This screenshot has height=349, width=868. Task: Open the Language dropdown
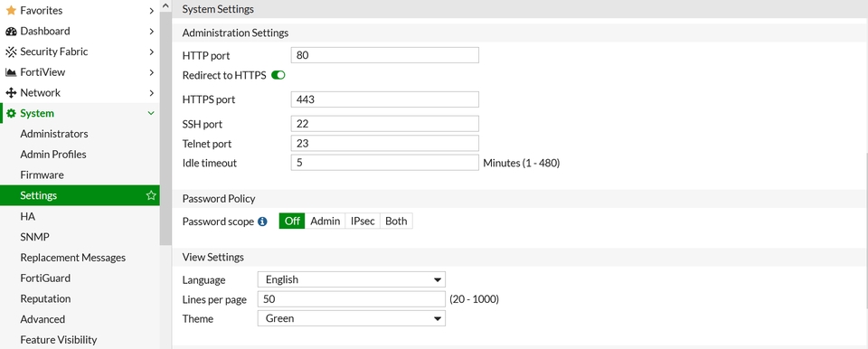click(x=351, y=279)
